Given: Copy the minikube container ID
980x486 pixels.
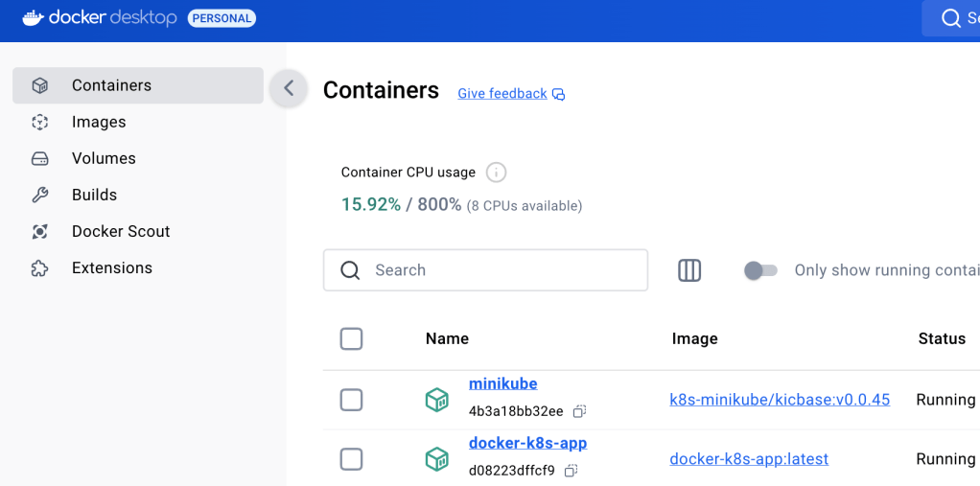Looking at the screenshot, I should [579, 411].
